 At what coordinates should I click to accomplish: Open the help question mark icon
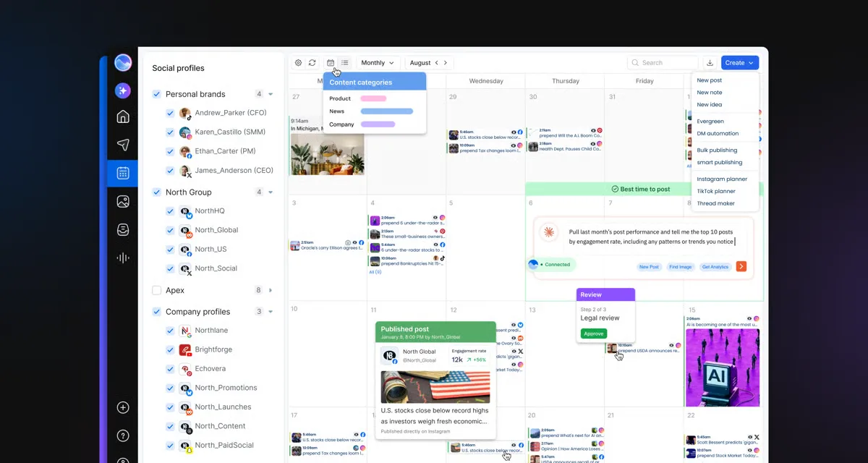[123, 436]
